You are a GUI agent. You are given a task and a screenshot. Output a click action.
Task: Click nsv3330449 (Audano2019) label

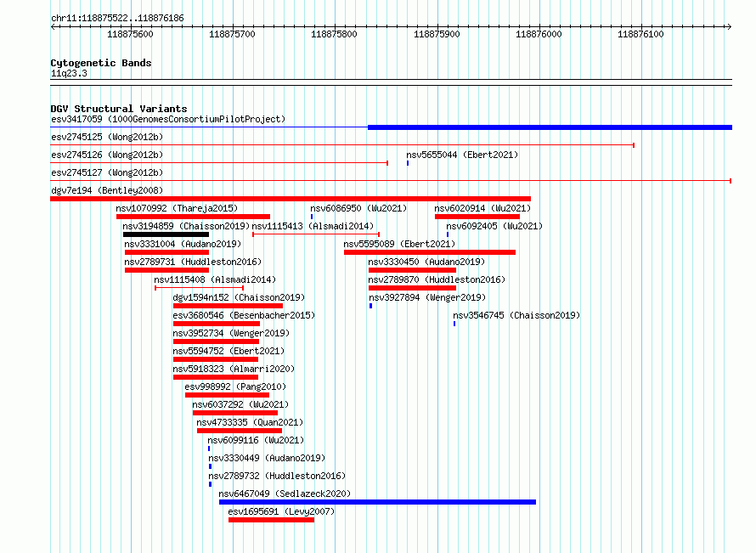click(x=267, y=458)
